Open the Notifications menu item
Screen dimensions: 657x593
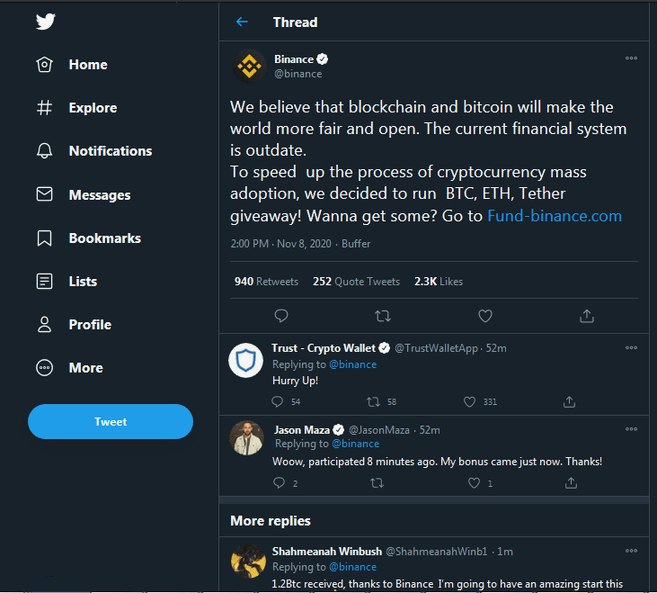pos(110,151)
